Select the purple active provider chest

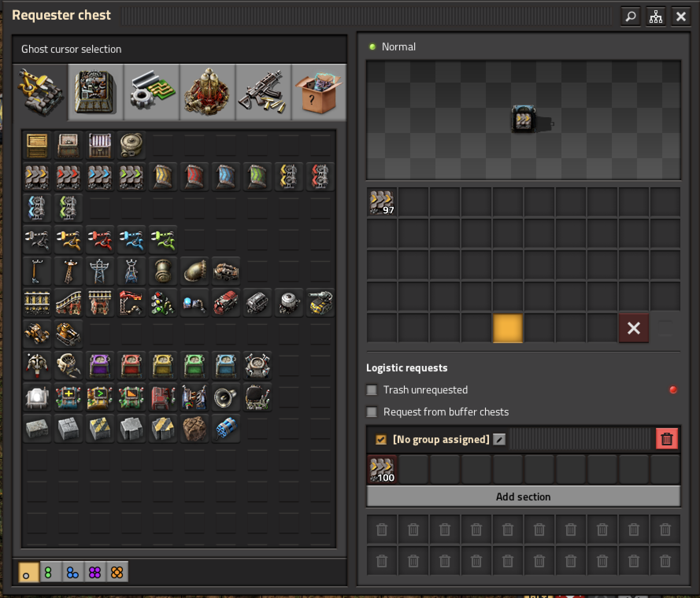(x=100, y=365)
